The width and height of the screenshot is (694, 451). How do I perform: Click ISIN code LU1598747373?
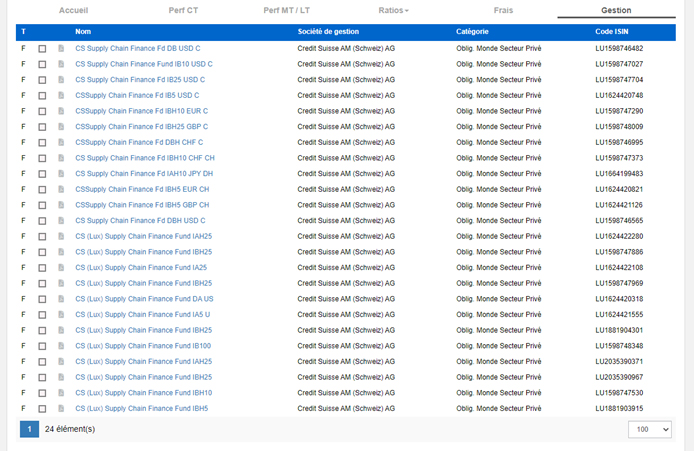pos(619,158)
